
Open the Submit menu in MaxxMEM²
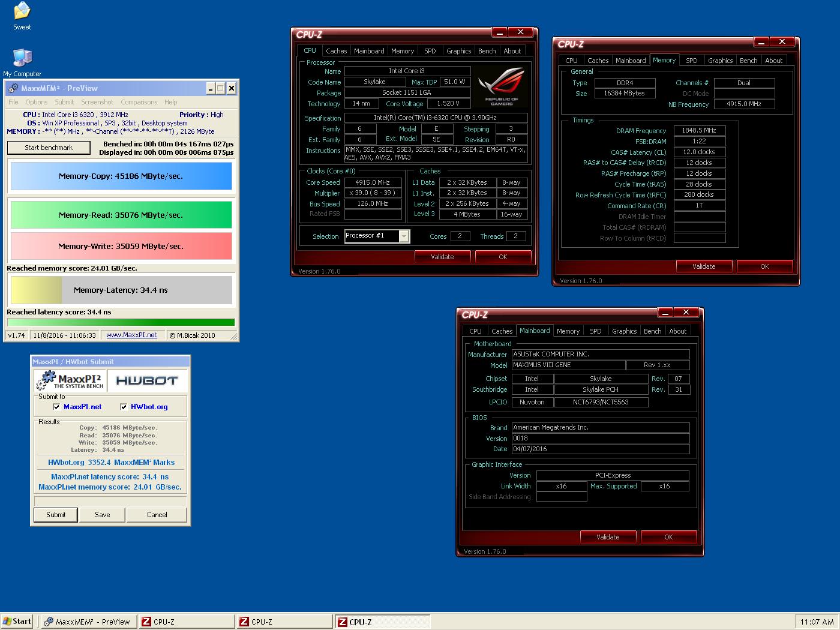point(64,102)
